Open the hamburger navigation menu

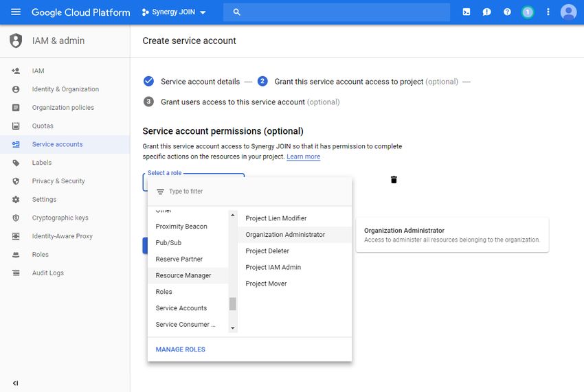click(x=16, y=12)
